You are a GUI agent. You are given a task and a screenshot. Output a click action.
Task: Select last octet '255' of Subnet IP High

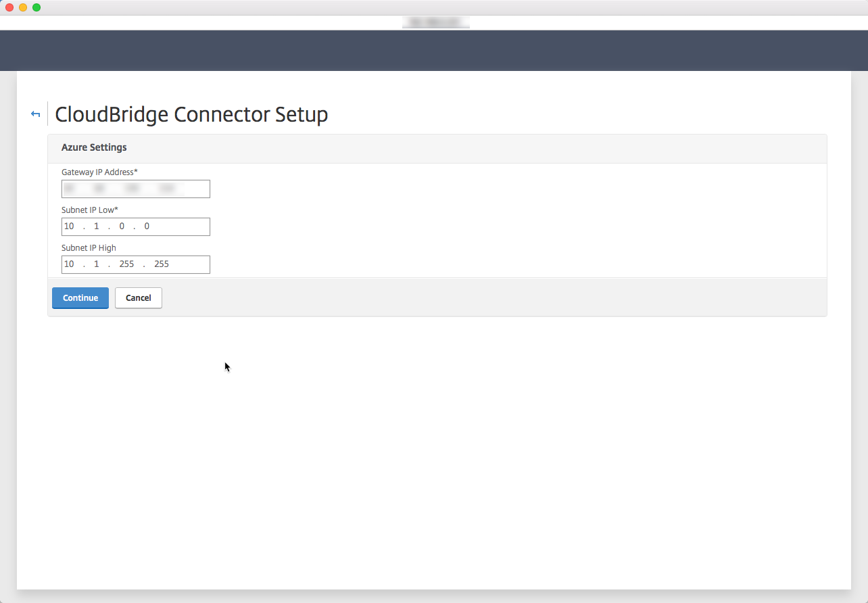(x=162, y=264)
